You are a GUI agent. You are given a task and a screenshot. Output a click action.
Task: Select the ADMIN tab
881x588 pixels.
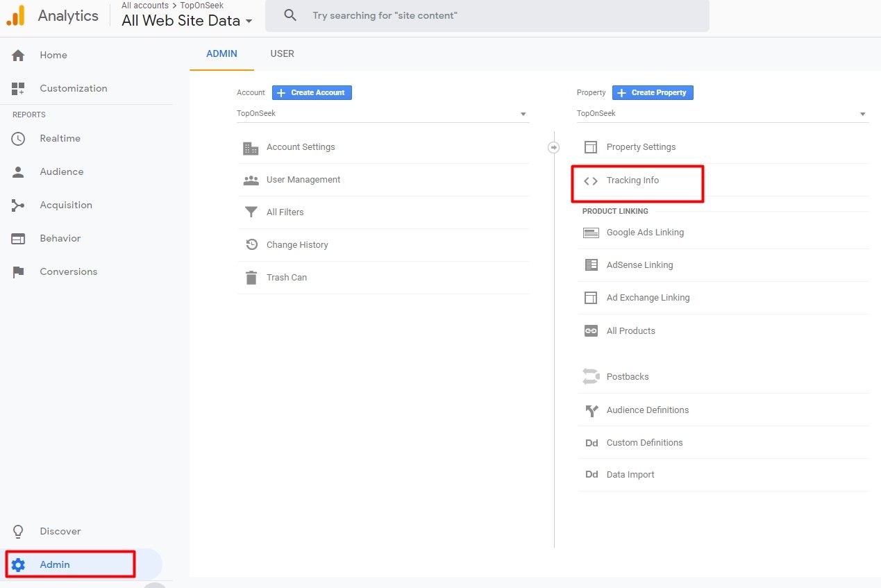pyautogui.click(x=221, y=54)
